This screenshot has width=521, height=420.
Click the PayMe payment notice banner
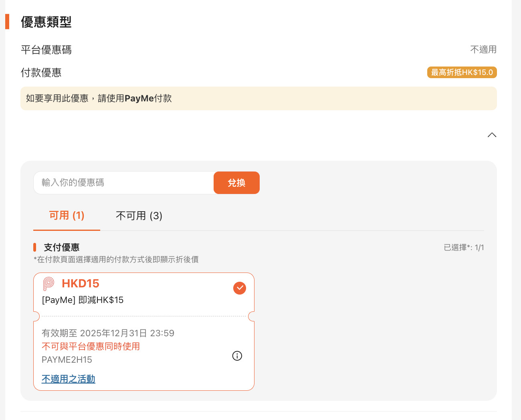(x=258, y=98)
